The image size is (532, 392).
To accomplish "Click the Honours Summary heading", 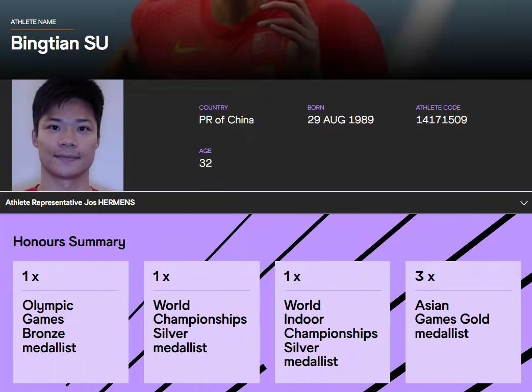I will 69,242.
